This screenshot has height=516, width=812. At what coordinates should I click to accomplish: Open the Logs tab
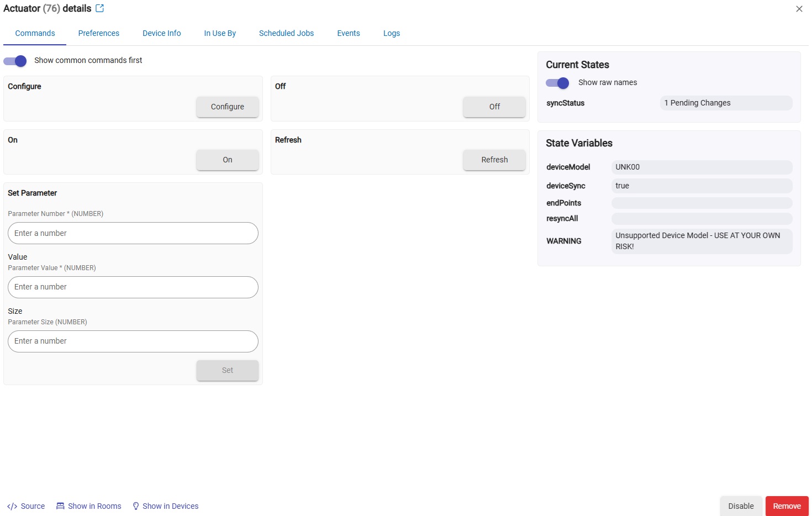pyautogui.click(x=392, y=33)
